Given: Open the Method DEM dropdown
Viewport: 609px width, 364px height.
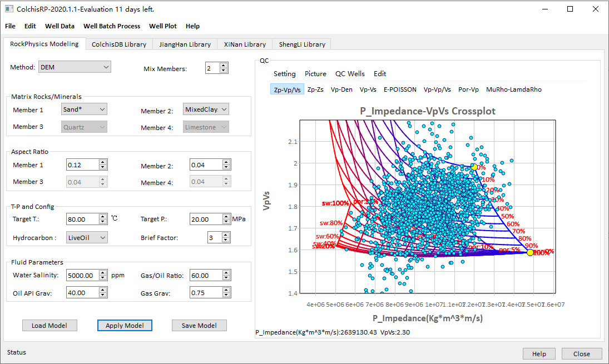Looking at the screenshot, I should point(74,67).
